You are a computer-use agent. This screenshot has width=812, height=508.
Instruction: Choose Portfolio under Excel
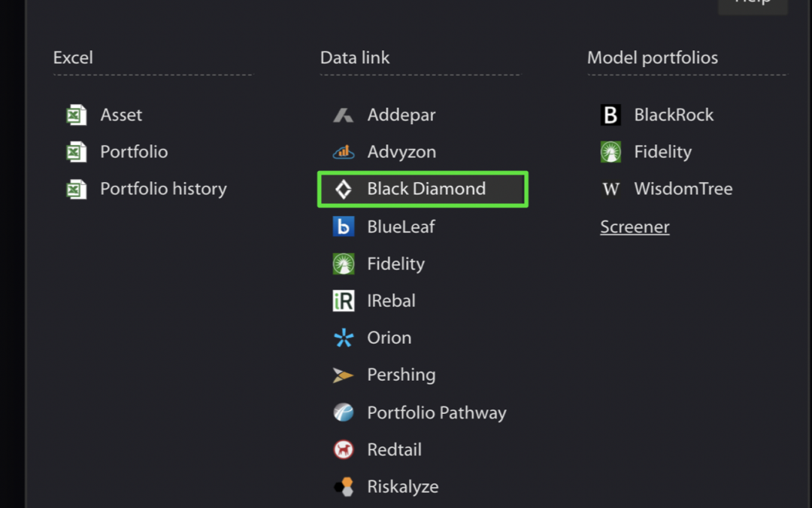coord(134,152)
